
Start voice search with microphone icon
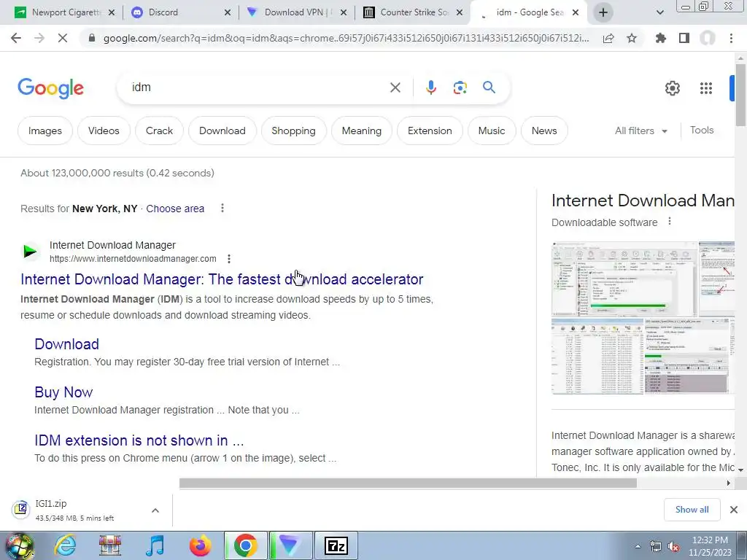[430, 87]
